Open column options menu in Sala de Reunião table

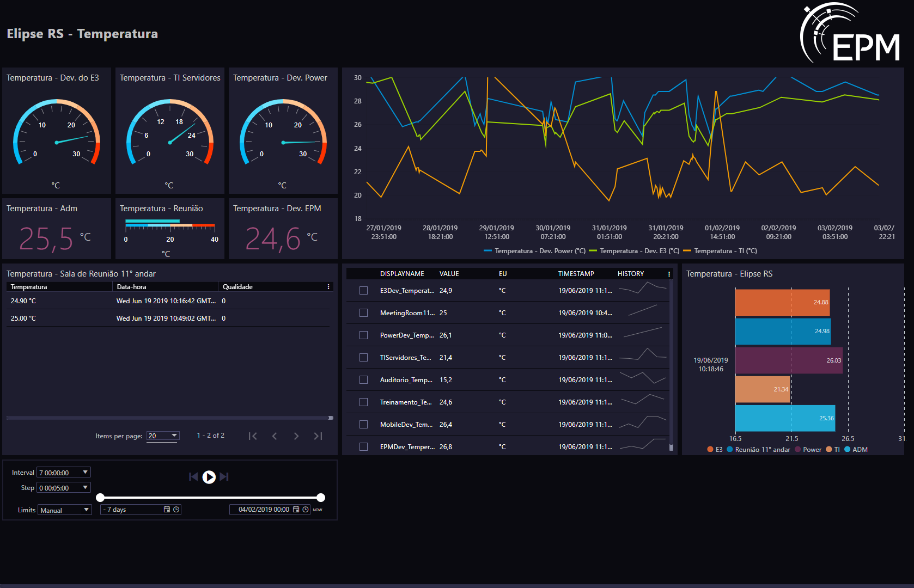(328, 287)
